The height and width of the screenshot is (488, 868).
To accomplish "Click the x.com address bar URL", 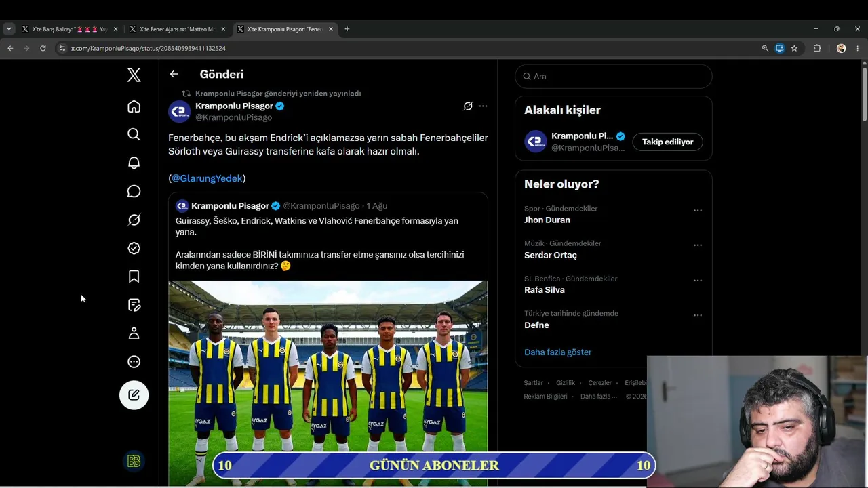I will tap(149, 49).
